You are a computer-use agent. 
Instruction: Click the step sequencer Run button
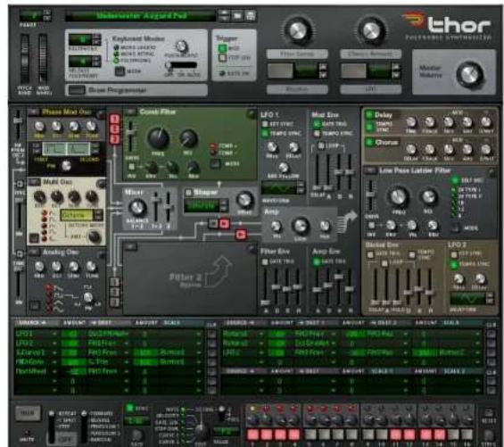coord(29,413)
